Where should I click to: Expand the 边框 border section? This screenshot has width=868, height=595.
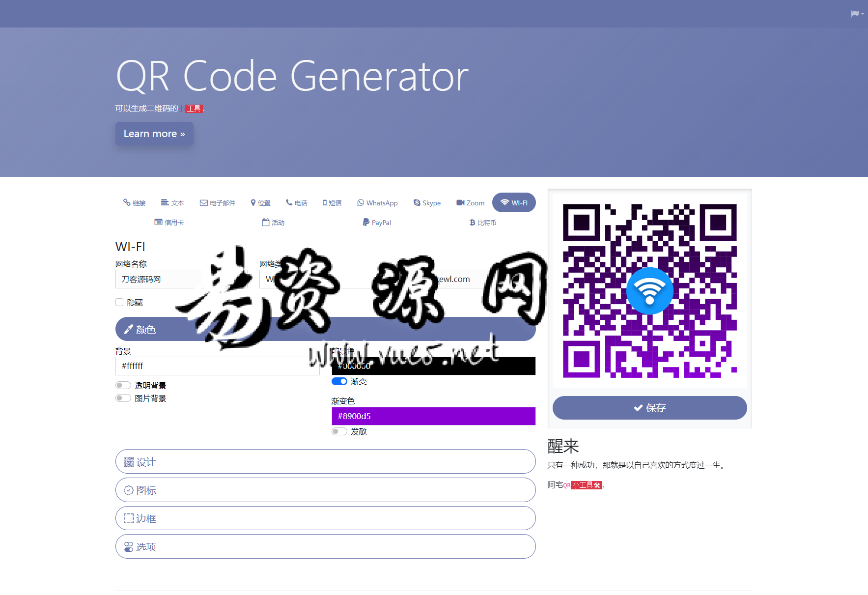coord(325,518)
